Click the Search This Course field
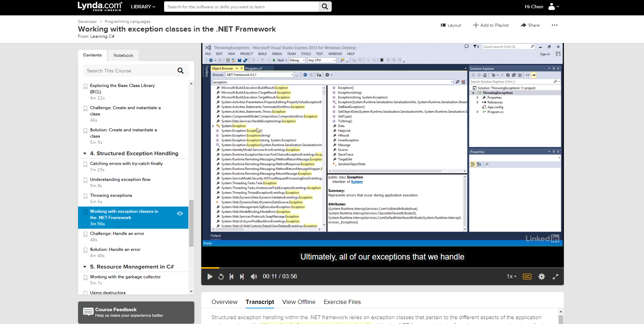 pos(129,71)
